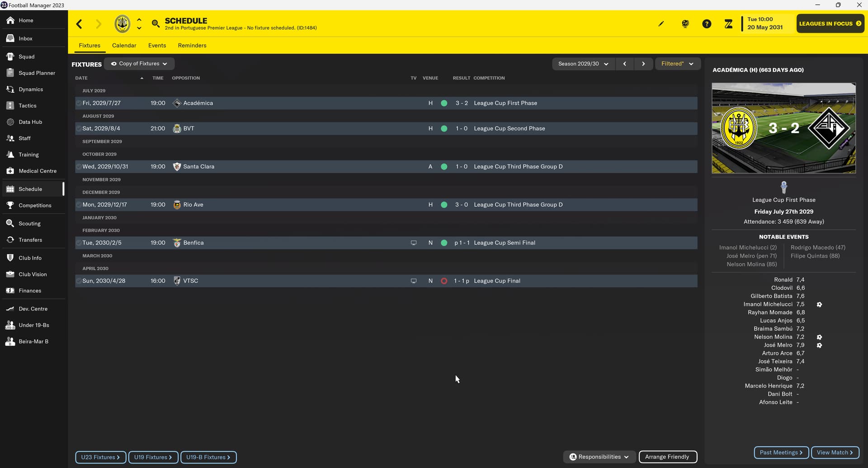The height and width of the screenshot is (468, 868).
Task: Open Squad Planner sidebar icon
Action: pos(10,73)
